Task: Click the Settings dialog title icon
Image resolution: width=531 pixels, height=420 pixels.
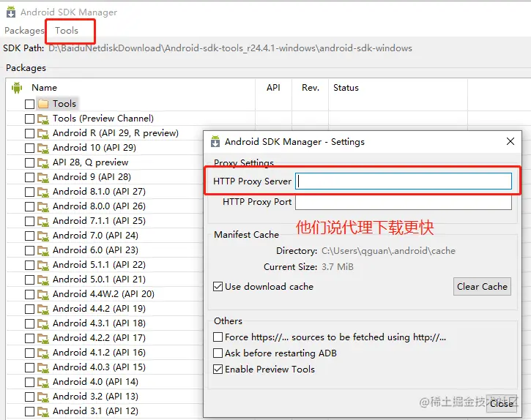Action: tap(215, 141)
